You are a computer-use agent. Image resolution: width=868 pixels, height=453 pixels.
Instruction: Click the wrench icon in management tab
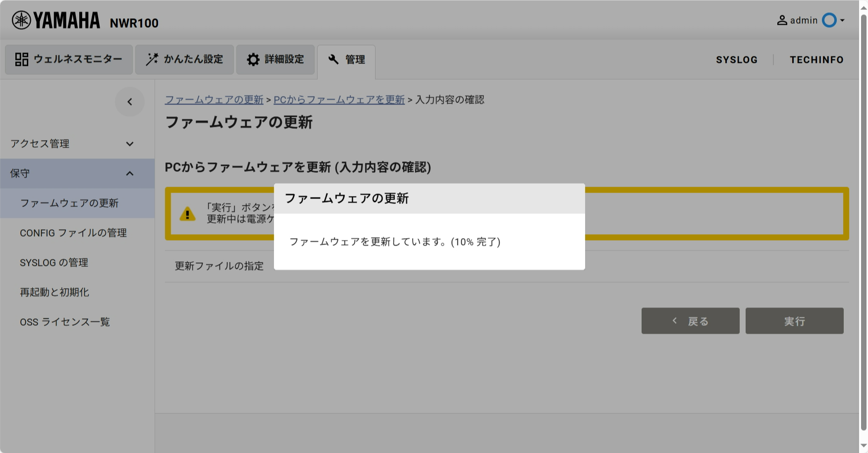coord(333,59)
